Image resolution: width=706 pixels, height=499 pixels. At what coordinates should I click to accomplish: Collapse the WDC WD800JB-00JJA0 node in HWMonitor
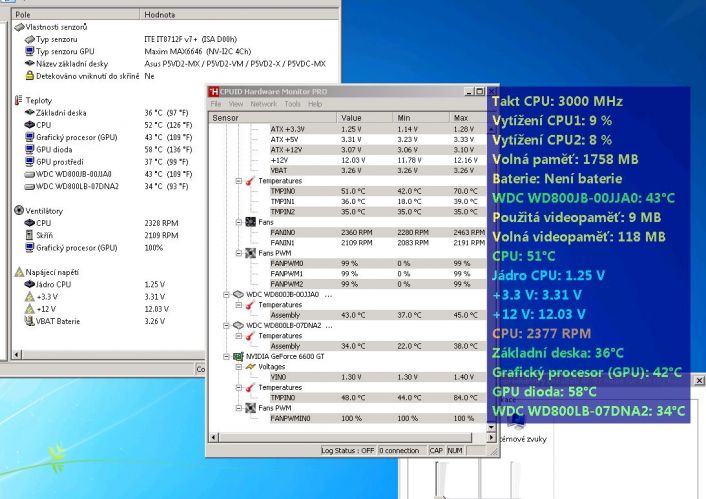point(226,295)
